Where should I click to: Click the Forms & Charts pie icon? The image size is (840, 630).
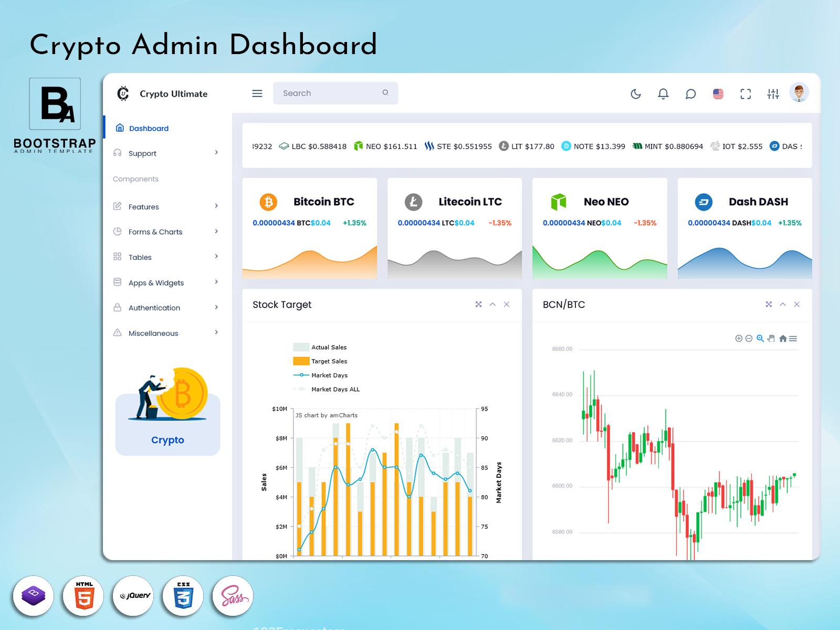118,232
